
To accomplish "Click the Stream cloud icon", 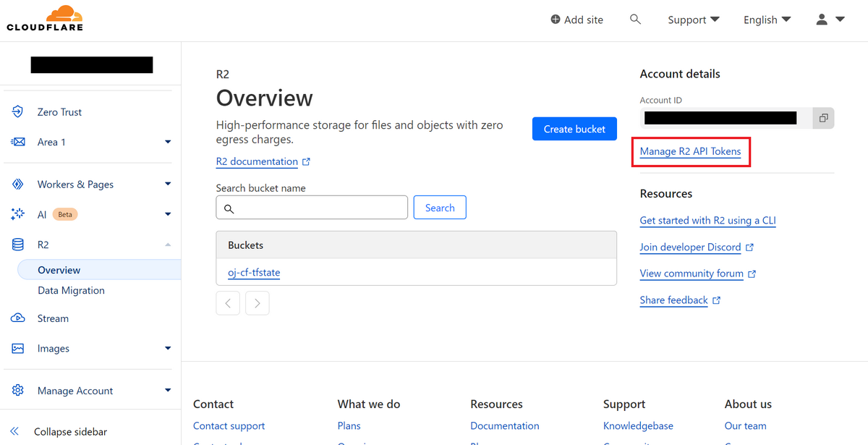I will coord(18,318).
